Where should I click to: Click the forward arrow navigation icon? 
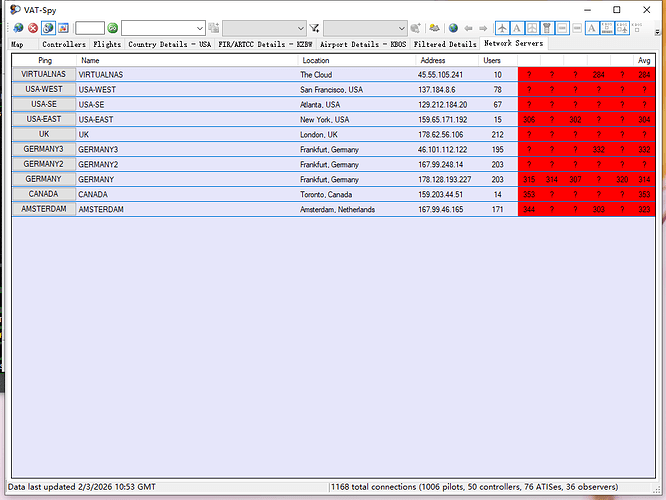tap(481, 28)
